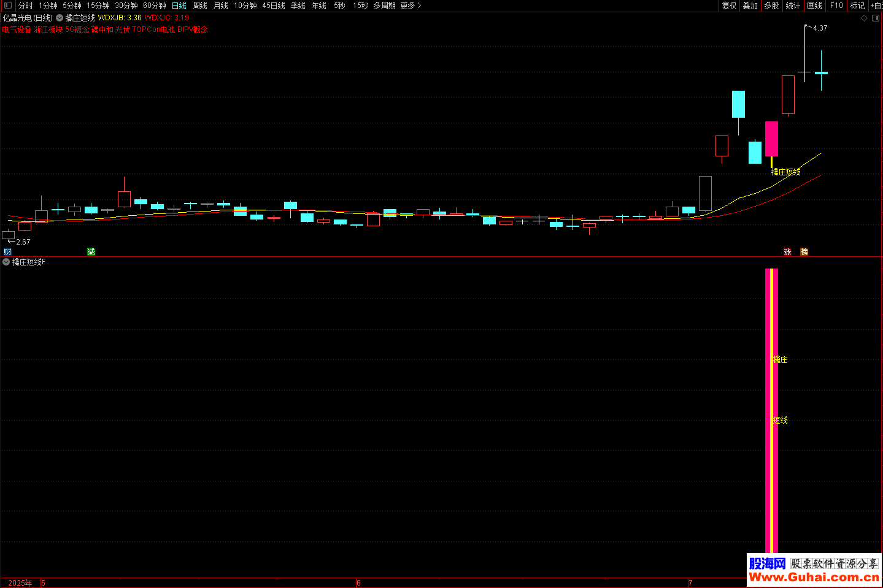The height and width of the screenshot is (588, 883).
Task: Click the +自 add-to-watchlist button
Action: pos(876,6)
